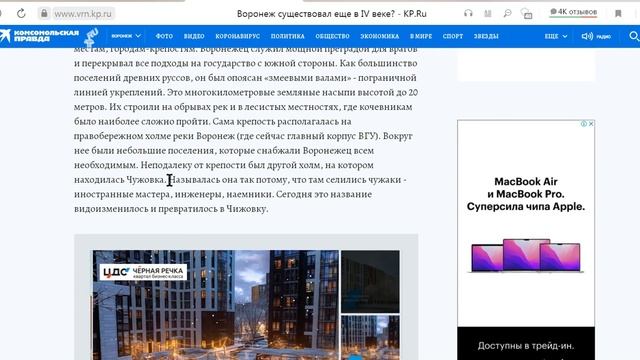The image size is (640, 360).
Task: Open the КОРОНАВИРУС section
Action: pyautogui.click(x=238, y=36)
